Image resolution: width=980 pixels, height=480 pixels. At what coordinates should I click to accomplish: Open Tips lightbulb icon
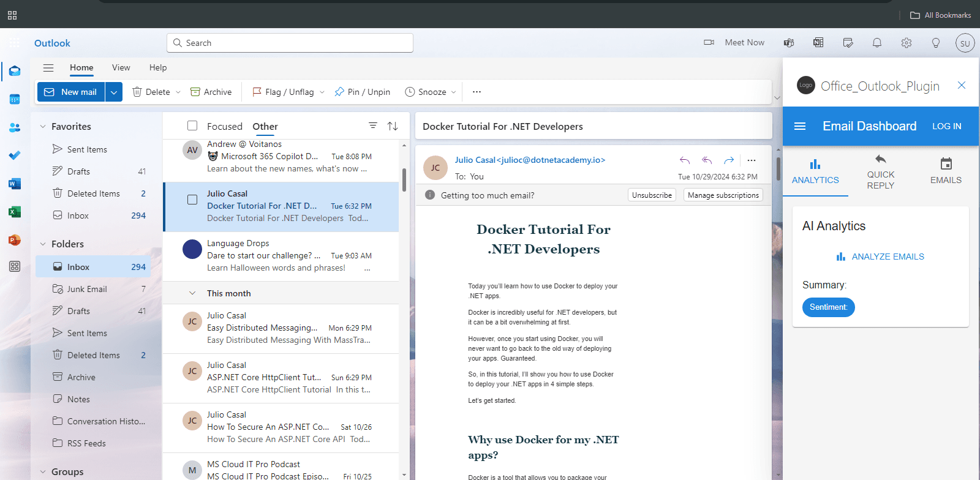point(936,43)
